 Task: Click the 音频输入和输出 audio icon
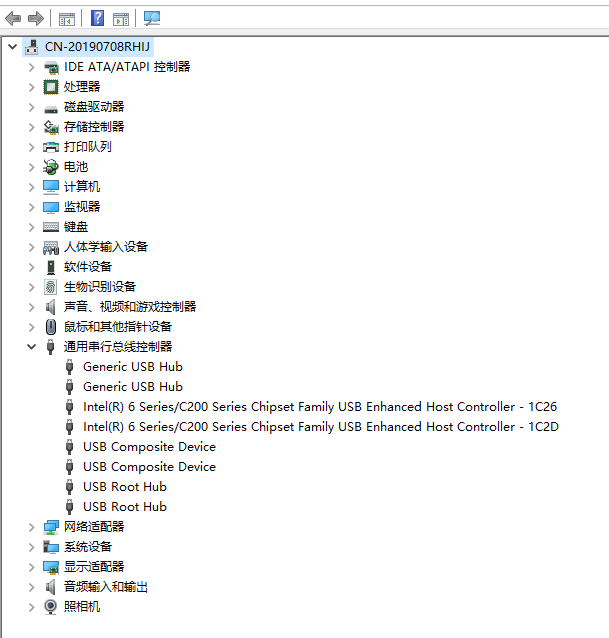[x=50, y=587]
